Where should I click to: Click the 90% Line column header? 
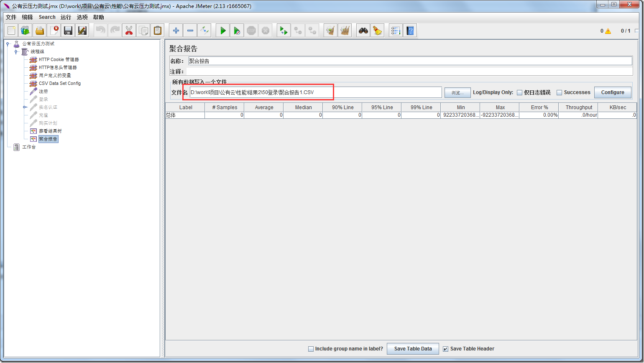pos(342,107)
